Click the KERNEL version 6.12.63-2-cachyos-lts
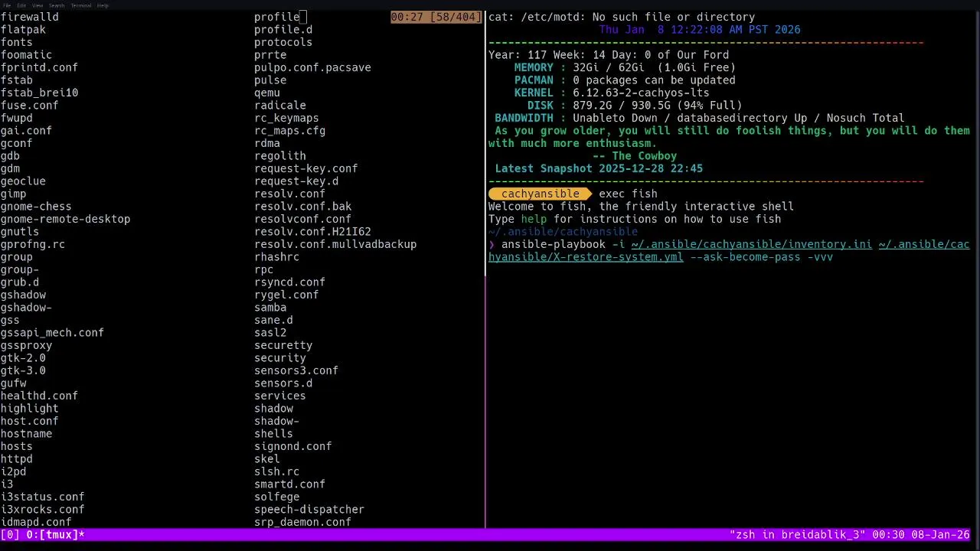980x551 pixels. (x=641, y=93)
